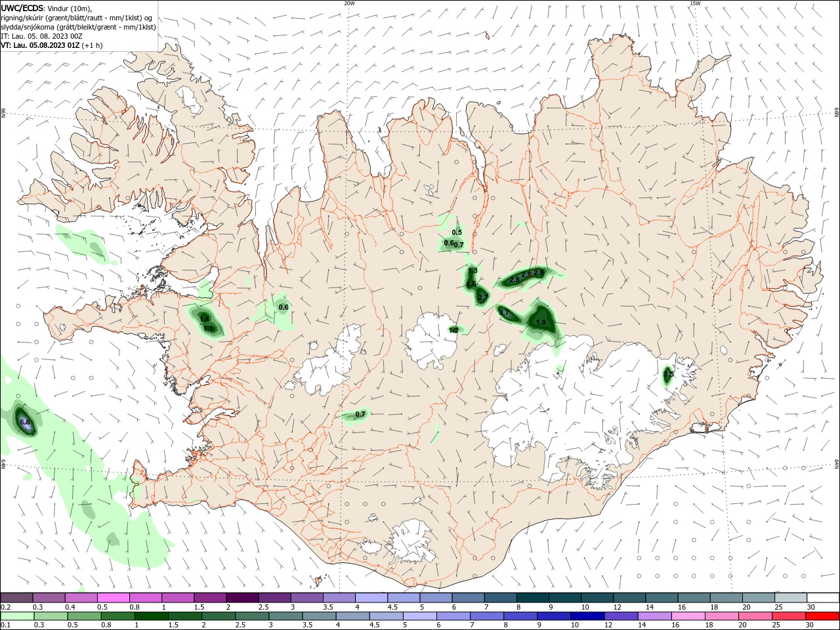Click the white 30 mm snow legend swatch
This screenshot has width=840, height=630.
823,598
